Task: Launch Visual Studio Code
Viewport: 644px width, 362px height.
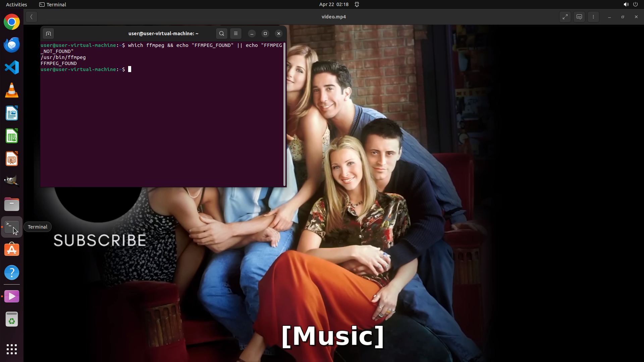Action: coord(12,68)
